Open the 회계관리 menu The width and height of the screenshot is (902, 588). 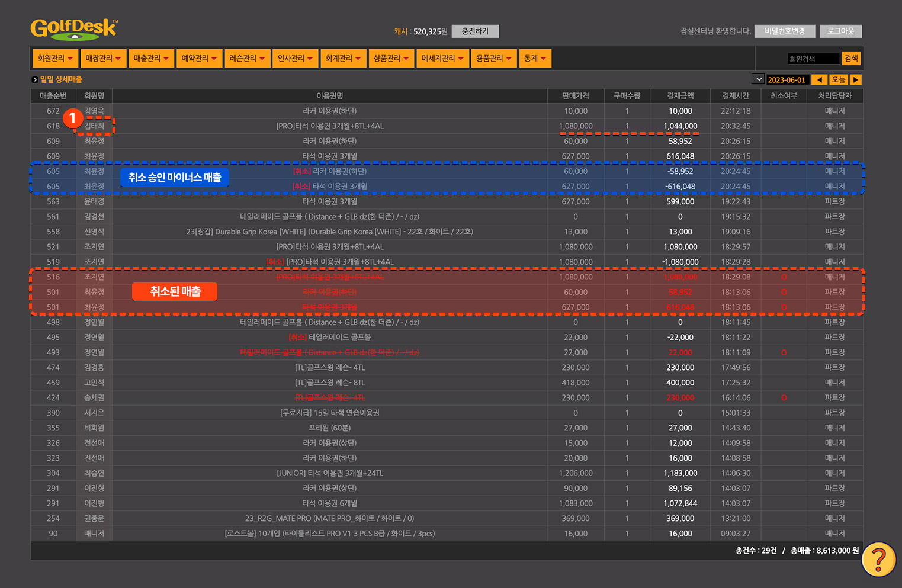343,59
